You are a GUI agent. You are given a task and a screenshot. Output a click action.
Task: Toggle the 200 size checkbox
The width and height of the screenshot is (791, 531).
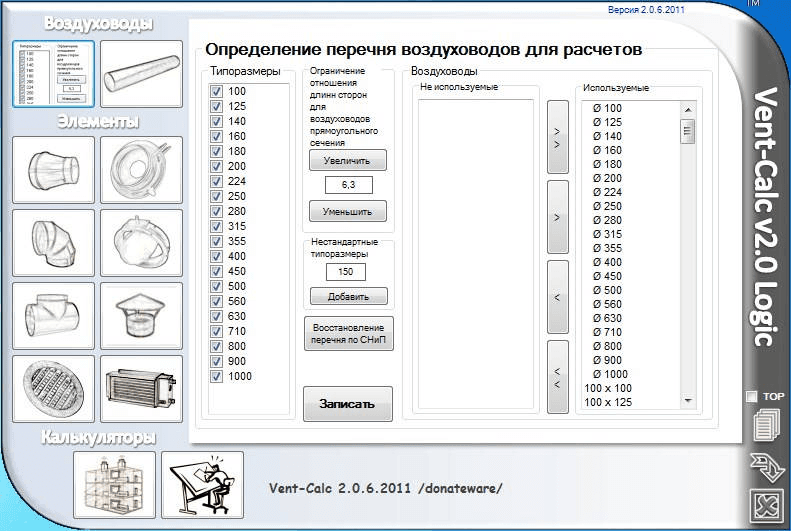click(x=216, y=166)
